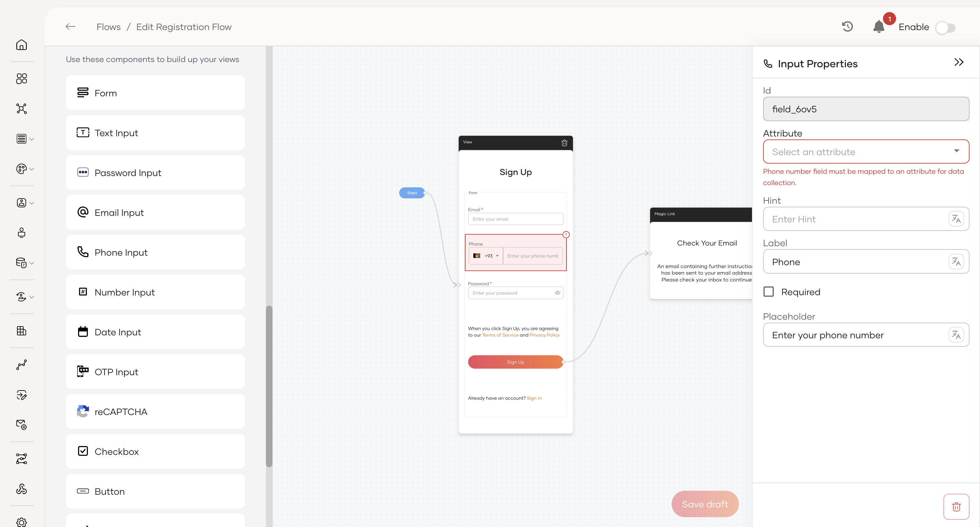
Task: Click the Phone field warning icon
Action: click(x=566, y=234)
